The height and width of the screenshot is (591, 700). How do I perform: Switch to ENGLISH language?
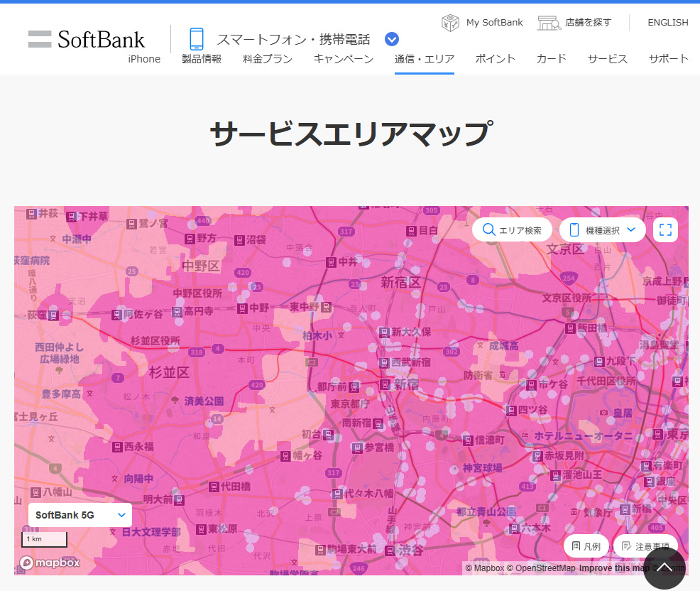click(x=667, y=23)
